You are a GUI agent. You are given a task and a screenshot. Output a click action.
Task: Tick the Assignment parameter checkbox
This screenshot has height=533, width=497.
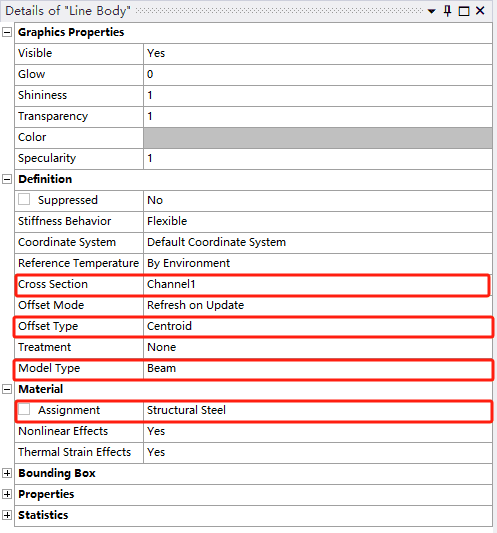[24, 409]
